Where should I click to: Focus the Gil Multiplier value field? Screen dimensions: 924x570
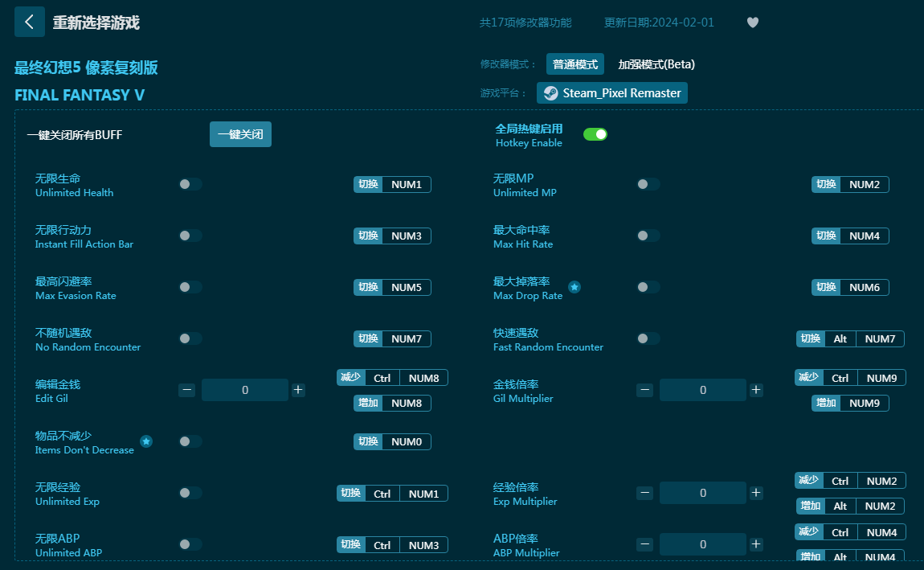click(703, 390)
